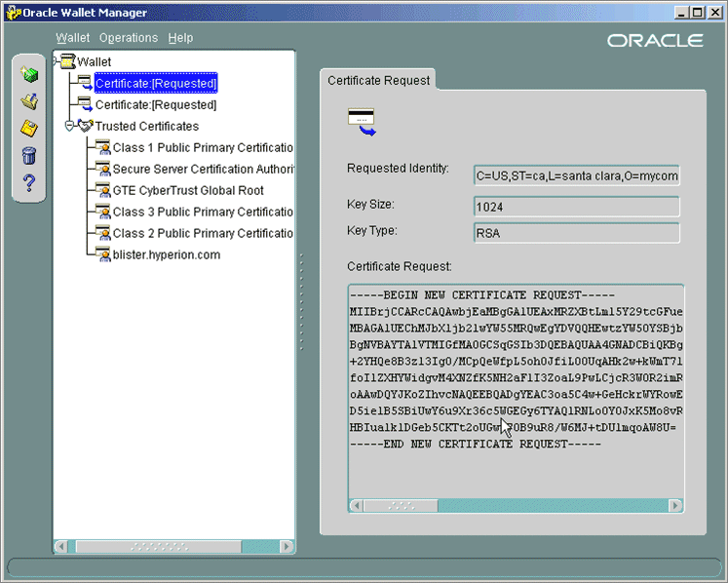Viewport: 728px width, 583px height.
Task: Click the Certificate Request label above the text box
Action: point(400,266)
